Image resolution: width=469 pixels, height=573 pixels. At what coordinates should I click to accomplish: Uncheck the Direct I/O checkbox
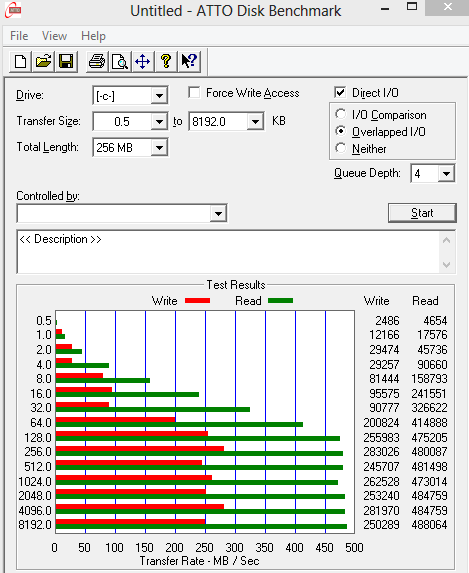pos(340,92)
